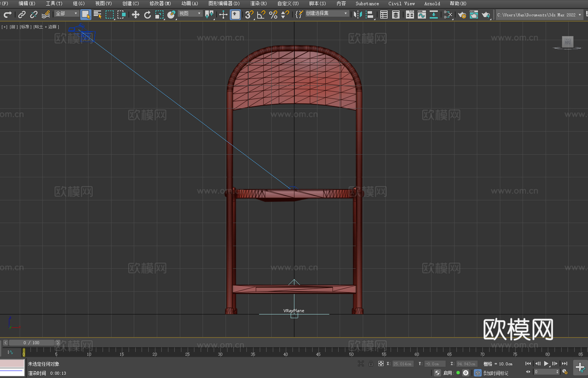Click the 0 / 100 time slider
The height and width of the screenshot is (378, 588).
(x=32, y=343)
